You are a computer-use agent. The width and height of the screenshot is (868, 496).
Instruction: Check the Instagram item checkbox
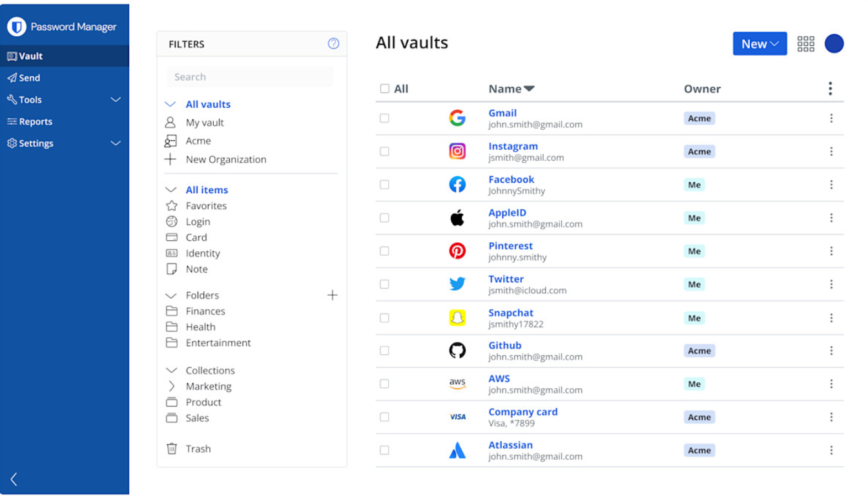(x=384, y=152)
